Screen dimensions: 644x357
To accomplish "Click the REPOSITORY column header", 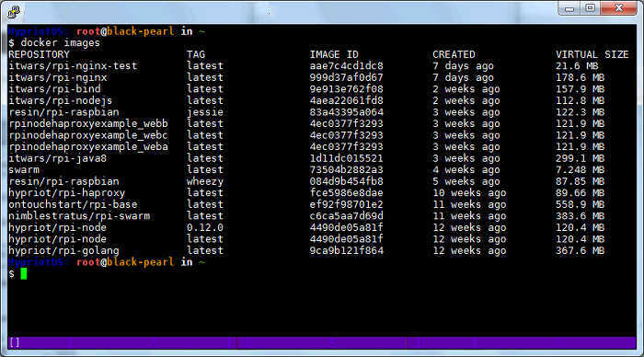I will coord(39,54).
